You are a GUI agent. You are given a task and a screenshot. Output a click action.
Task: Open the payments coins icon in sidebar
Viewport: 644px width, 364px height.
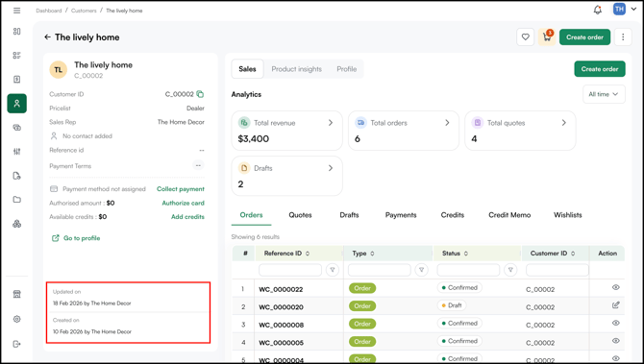point(17,128)
